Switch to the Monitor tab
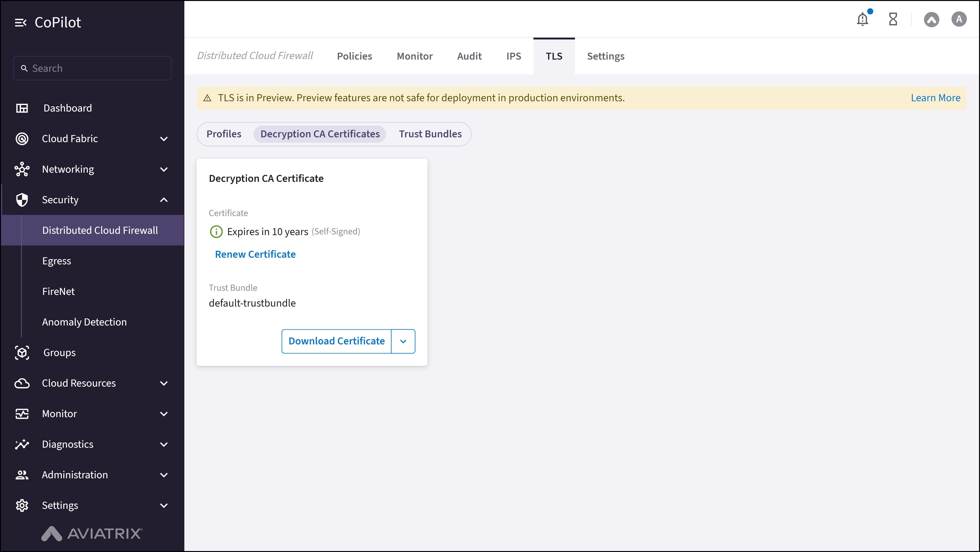This screenshot has height=552, width=980. click(x=415, y=56)
